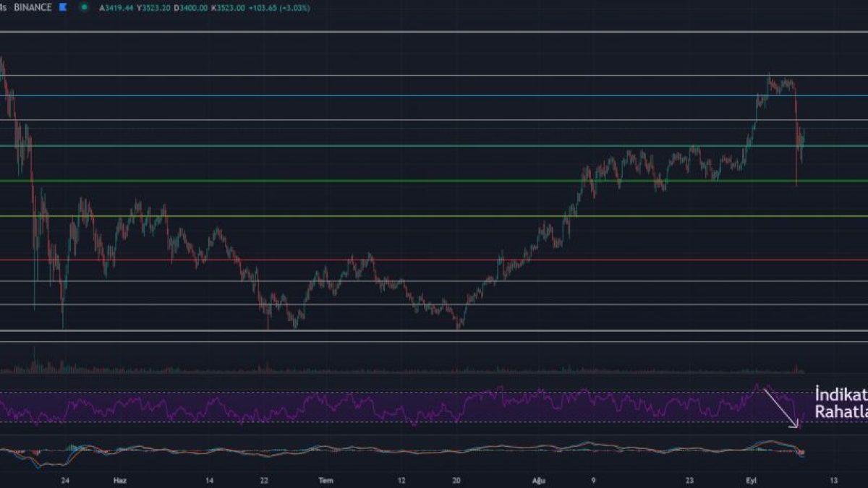Click the blue flag icon beside BINANCE
Viewport: 868px width, 488px height.
point(64,7)
